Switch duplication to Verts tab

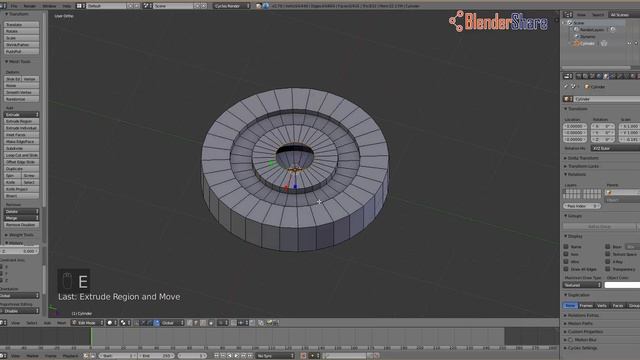coord(602,305)
